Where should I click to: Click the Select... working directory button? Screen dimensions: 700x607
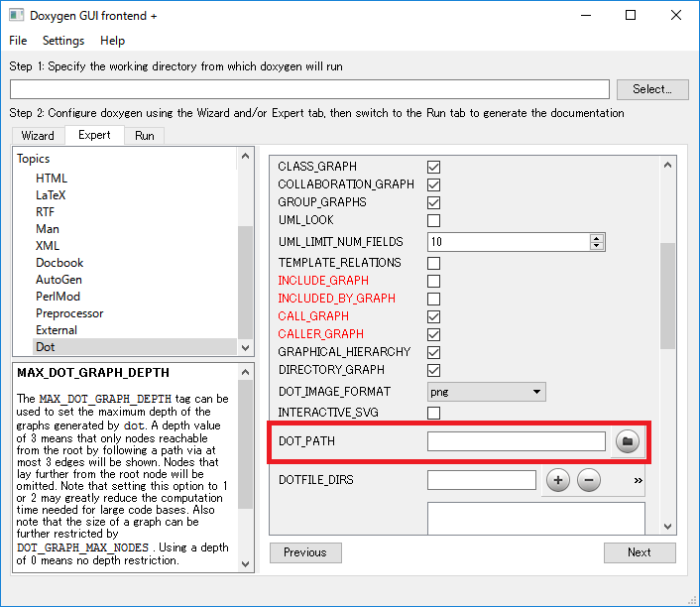652,89
